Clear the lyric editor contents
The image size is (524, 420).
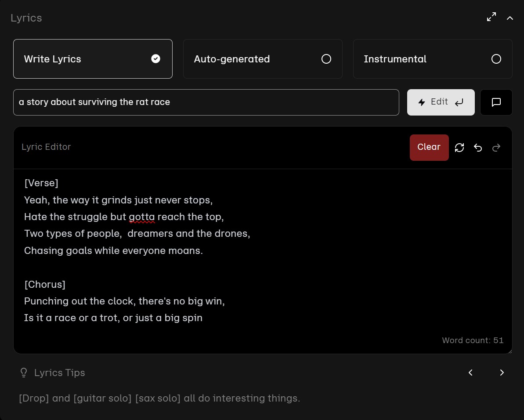point(429,147)
